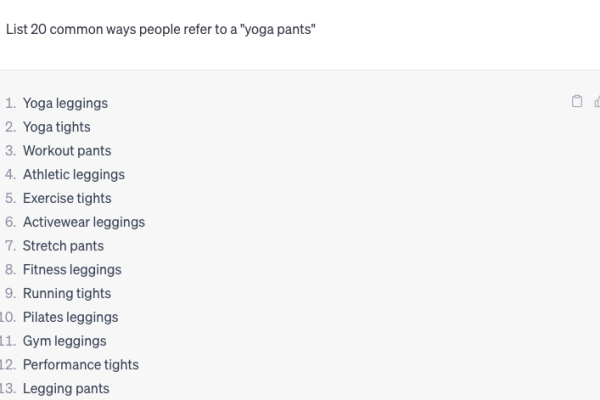Screen dimensions: 600x400
Task: Click the number 20 in the prompt
Action: click(x=39, y=29)
